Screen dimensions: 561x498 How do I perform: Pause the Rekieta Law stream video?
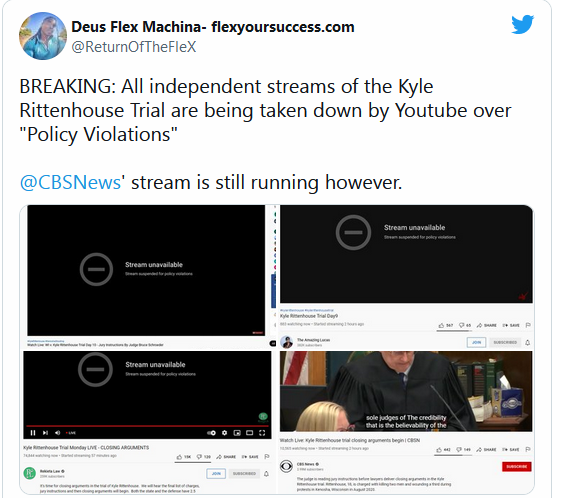(x=33, y=433)
